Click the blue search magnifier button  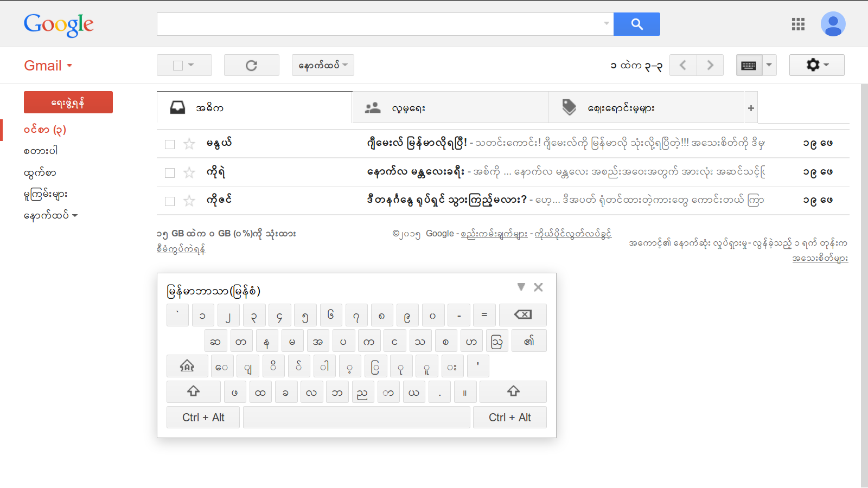click(636, 24)
